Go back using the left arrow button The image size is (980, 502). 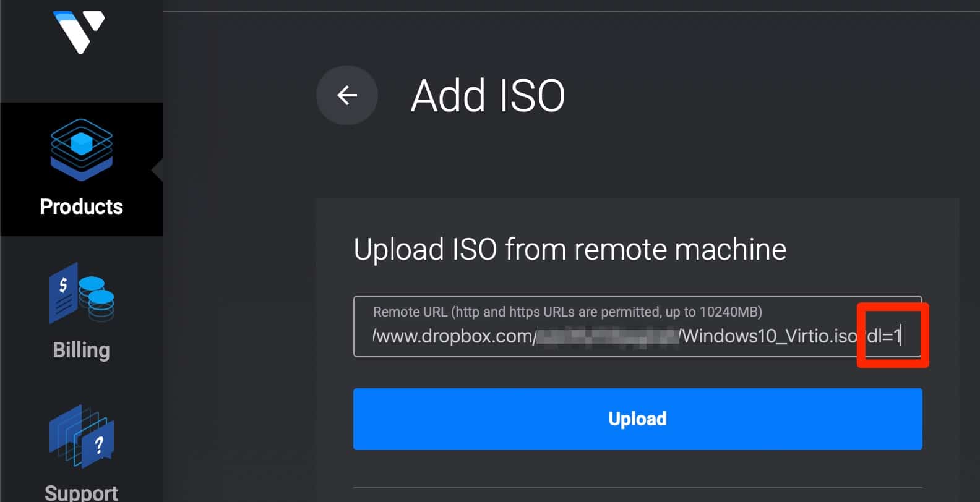tap(347, 95)
